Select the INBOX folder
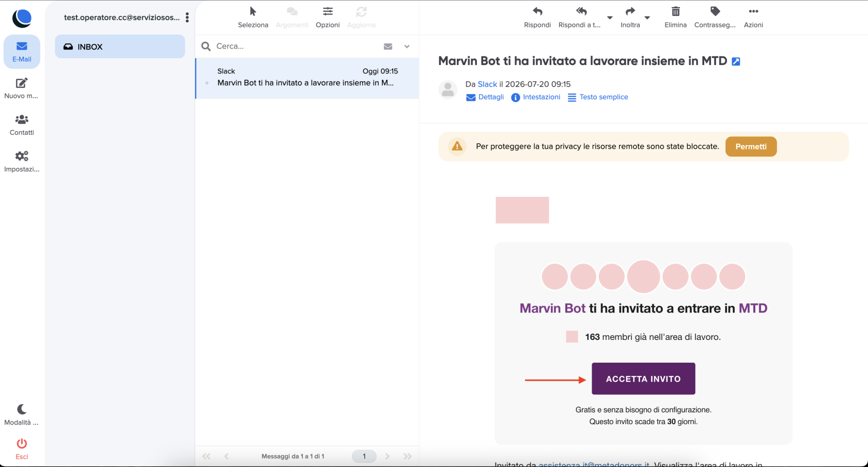868x467 pixels. click(x=120, y=46)
